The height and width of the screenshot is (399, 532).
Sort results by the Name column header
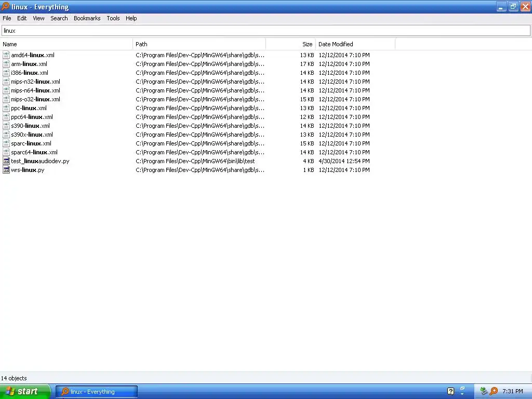tap(66, 44)
